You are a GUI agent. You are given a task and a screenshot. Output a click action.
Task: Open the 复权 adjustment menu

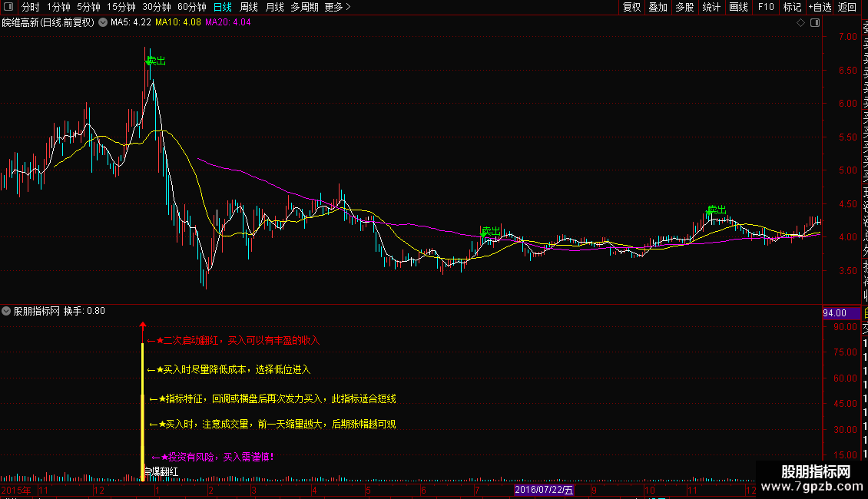[631, 7]
